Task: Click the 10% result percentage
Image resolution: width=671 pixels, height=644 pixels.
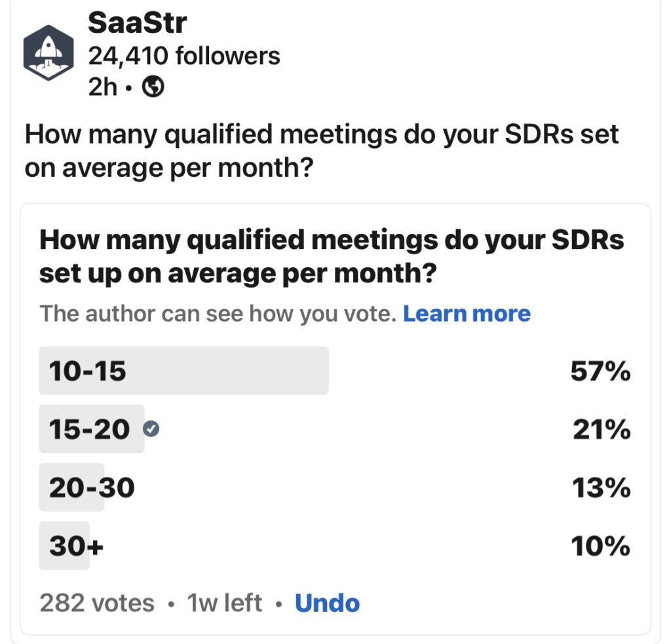Action: [600, 546]
